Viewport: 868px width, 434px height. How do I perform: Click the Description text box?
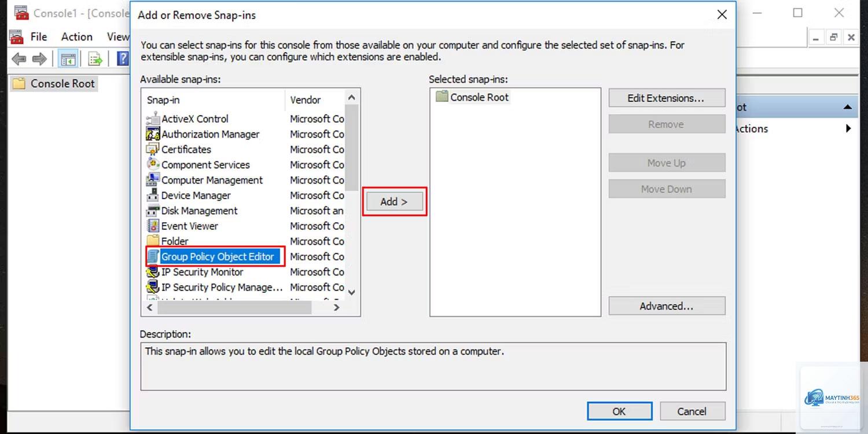pyautogui.click(x=433, y=366)
